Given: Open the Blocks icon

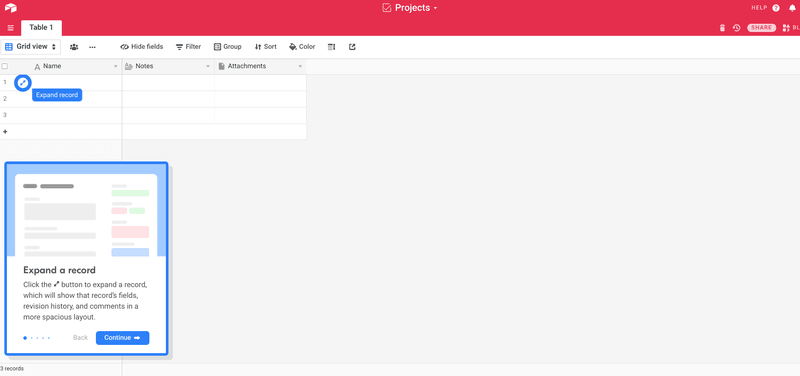Looking at the screenshot, I should click(x=786, y=28).
